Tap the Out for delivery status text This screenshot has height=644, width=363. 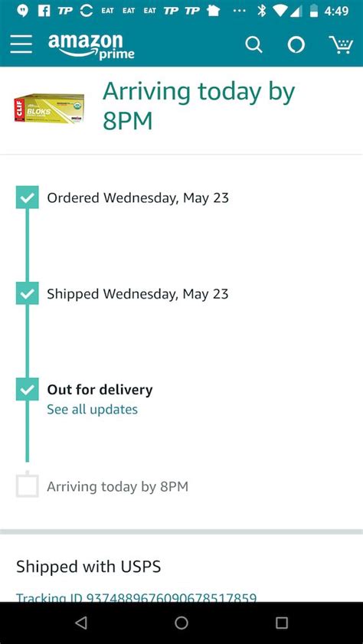point(100,390)
